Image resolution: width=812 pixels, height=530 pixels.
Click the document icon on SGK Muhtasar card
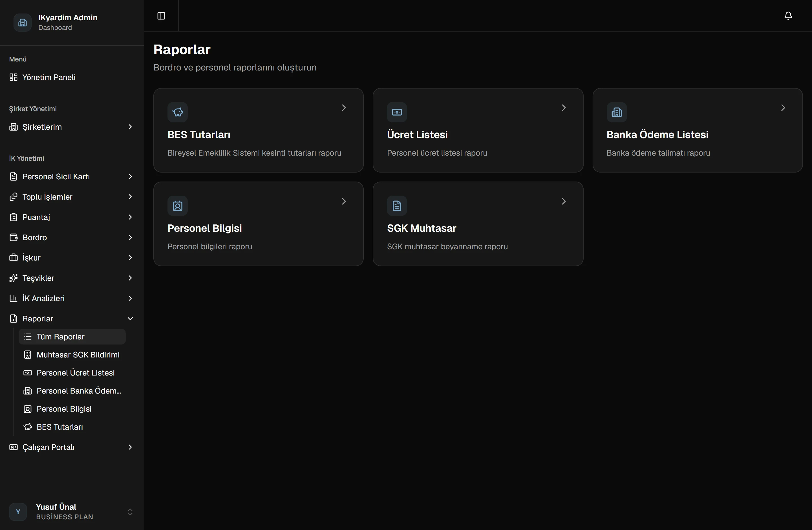click(x=397, y=206)
